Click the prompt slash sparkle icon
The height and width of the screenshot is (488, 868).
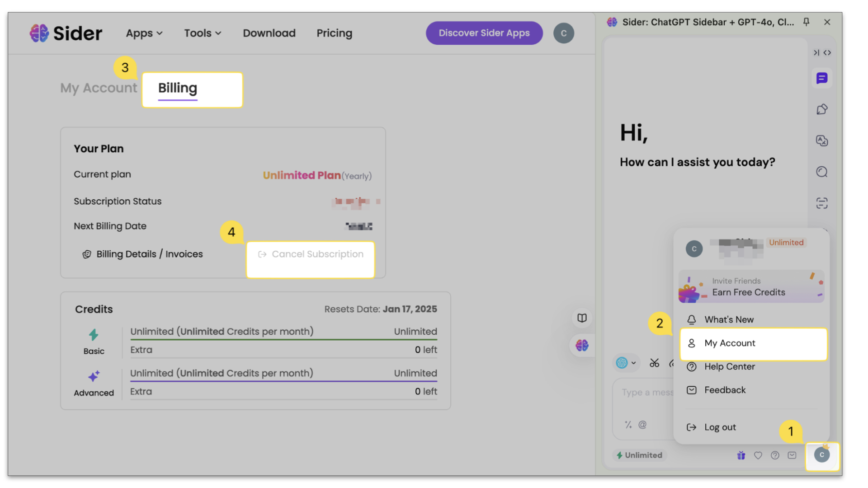628,425
